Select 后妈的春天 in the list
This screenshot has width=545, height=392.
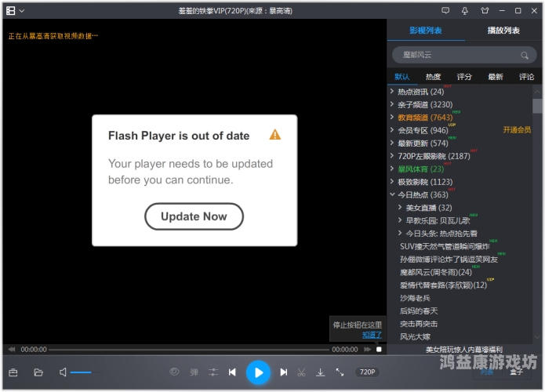pyautogui.click(x=419, y=311)
